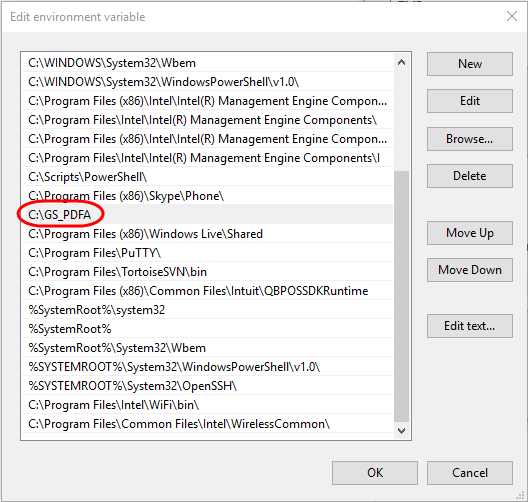Open Edit text... view
Screen dimensions: 528x502
[470, 326]
